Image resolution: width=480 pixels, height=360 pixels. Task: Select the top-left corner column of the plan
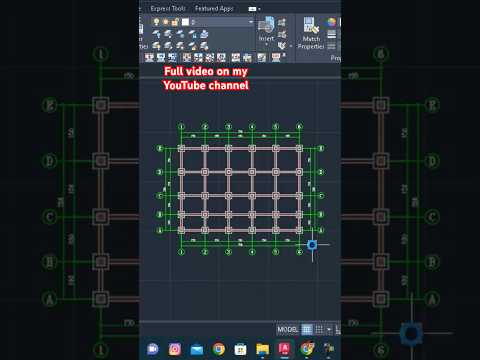pyautogui.click(x=181, y=148)
